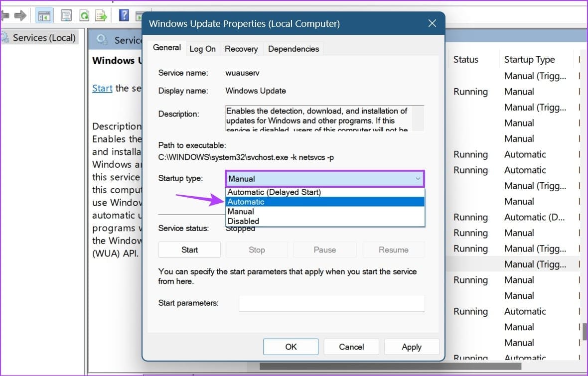Viewport: 588px width, 376px height.
Task: Confirm the dialog with OK
Action: pos(291,347)
